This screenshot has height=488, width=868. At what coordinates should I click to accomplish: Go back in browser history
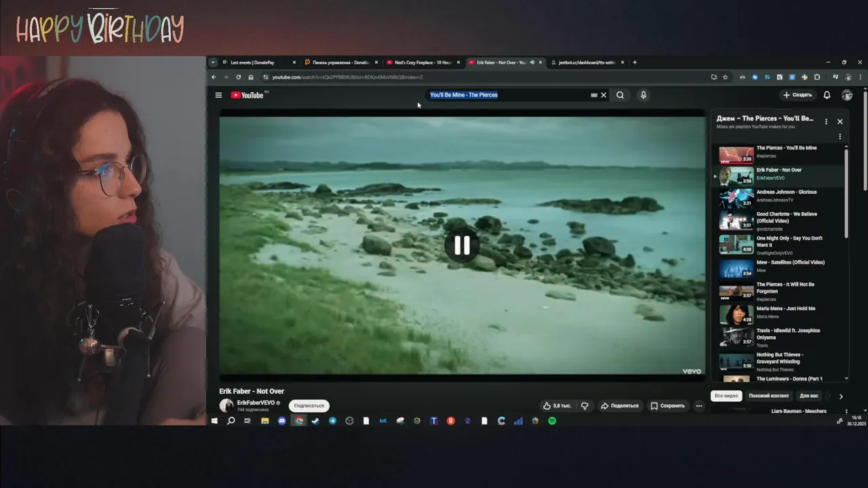214,77
